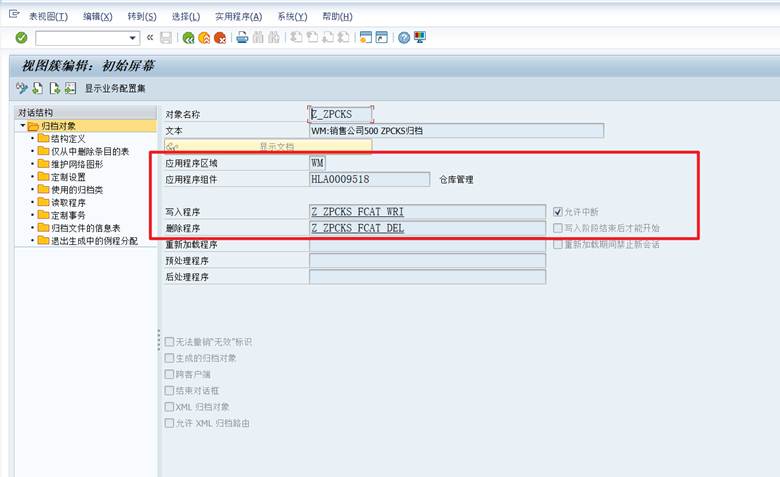780x477 pixels.
Task: Click the Print icon in toolbar
Action: point(242,37)
